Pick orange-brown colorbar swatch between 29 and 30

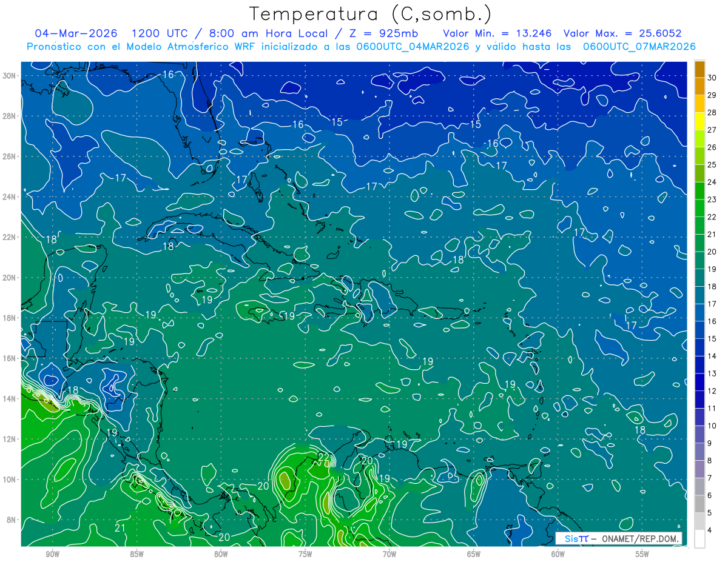(699, 87)
